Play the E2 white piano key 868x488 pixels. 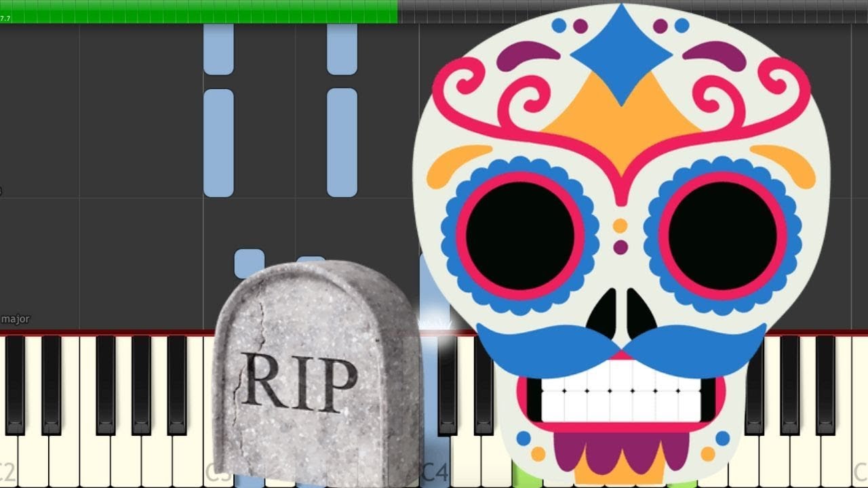pos(64,461)
